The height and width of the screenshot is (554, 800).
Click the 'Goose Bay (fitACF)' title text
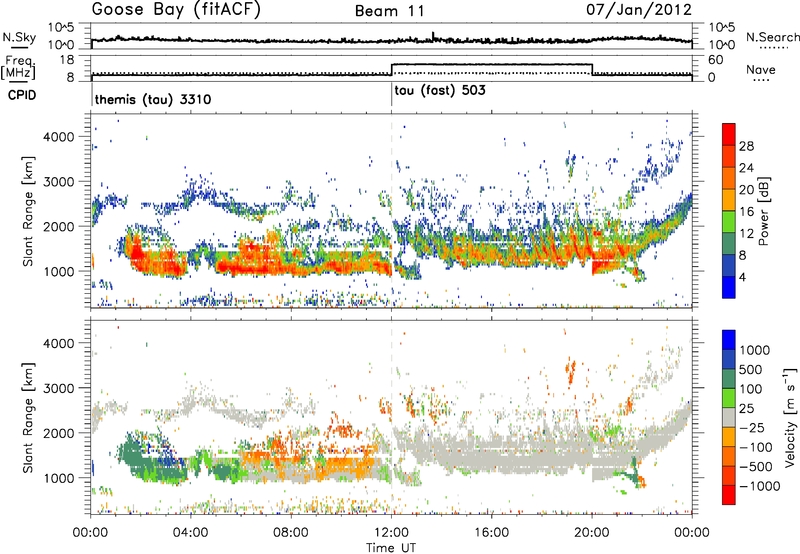(176, 10)
